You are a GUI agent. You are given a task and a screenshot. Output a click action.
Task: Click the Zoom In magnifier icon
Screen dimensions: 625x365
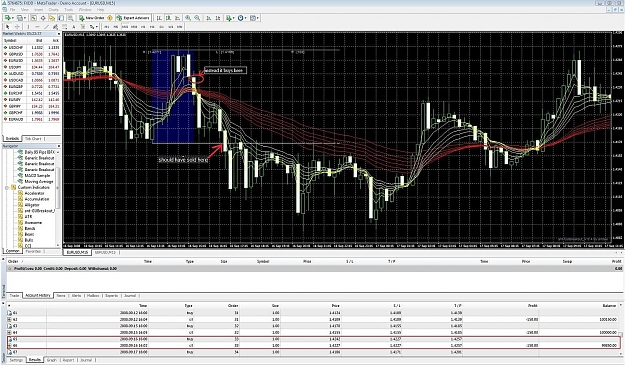188,18
